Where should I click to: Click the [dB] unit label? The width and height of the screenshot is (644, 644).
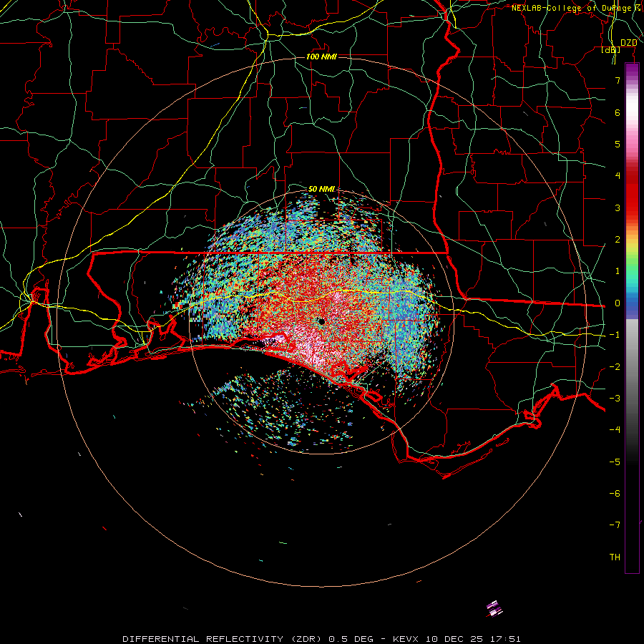pyautogui.click(x=611, y=50)
